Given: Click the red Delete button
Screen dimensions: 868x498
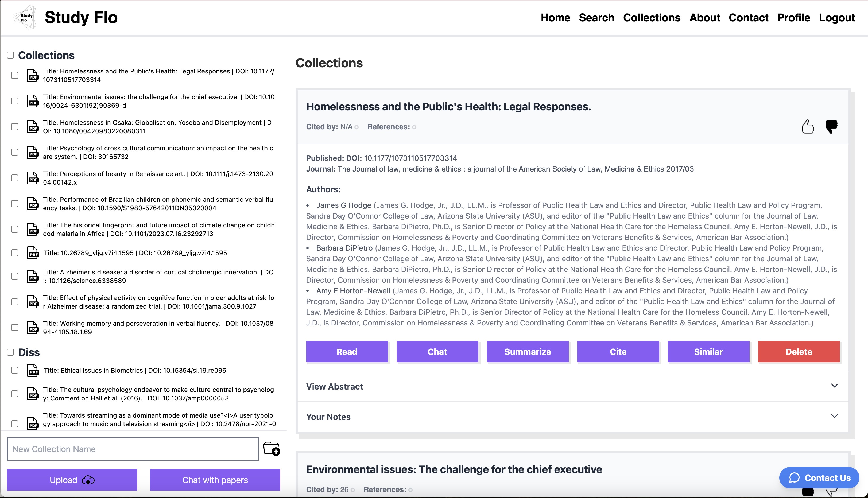Looking at the screenshot, I should [799, 352].
